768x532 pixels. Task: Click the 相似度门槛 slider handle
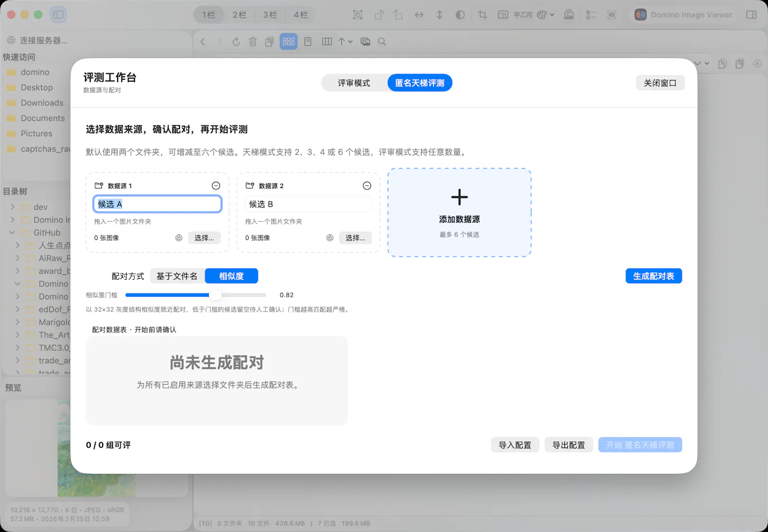coord(216,295)
